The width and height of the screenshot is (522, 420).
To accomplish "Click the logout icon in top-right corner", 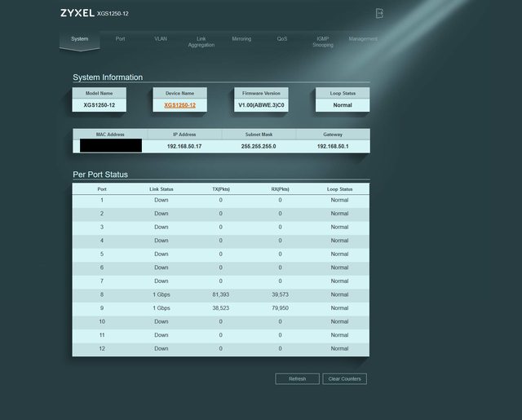I will click(x=378, y=13).
